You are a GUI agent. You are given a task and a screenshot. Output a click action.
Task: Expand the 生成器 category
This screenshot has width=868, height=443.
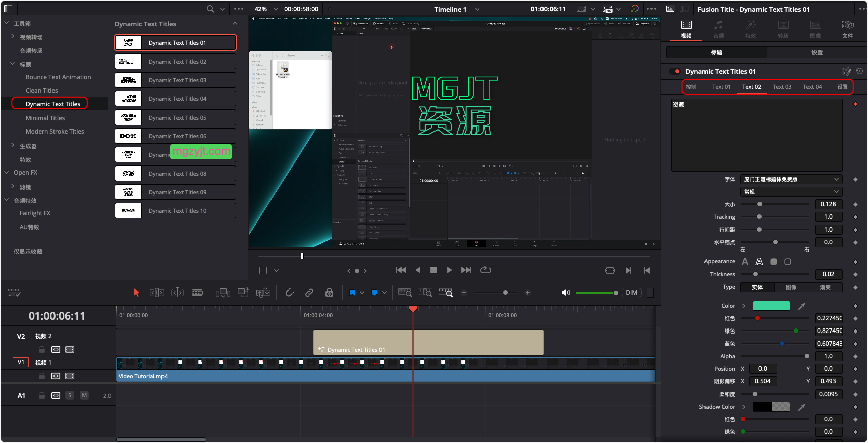pyautogui.click(x=12, y=145)
